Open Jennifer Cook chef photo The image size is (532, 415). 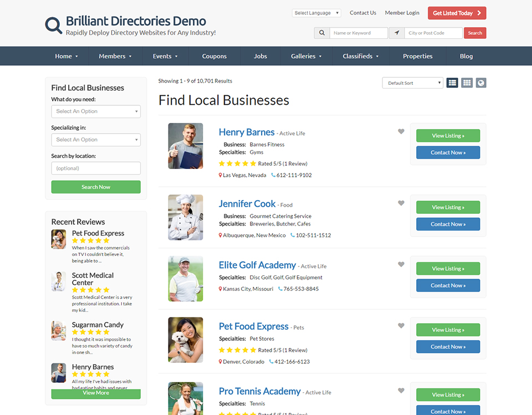tap(186, 218)
